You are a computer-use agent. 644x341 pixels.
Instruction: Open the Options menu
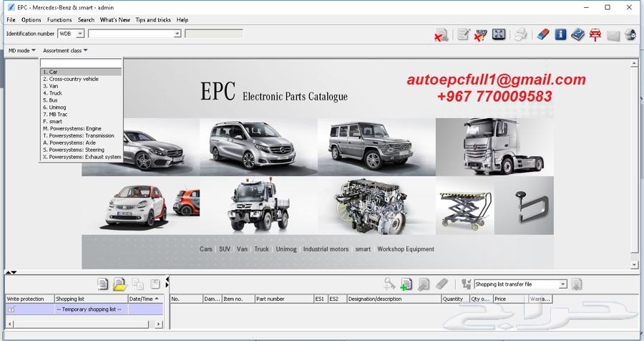coord(31,20)
